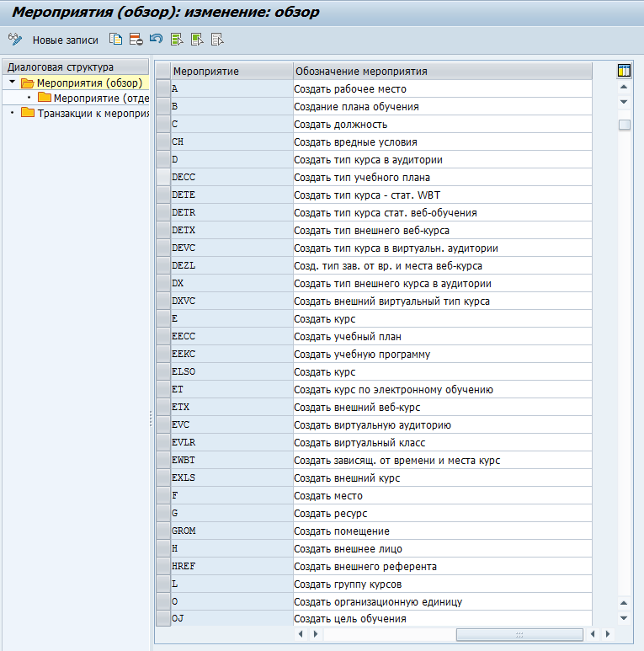Select block icon in toolbar
Viewport: 644px width, 651px height.
(x=197, y=40)
